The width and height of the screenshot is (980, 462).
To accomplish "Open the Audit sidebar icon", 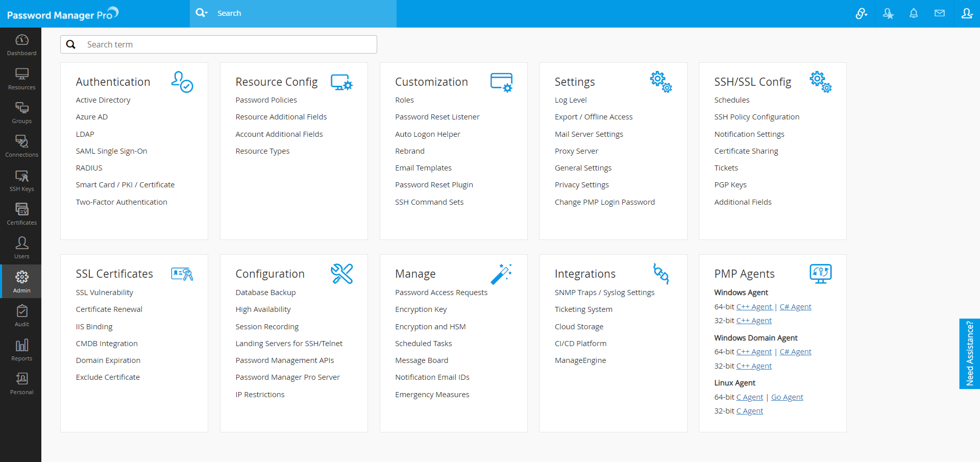I will 21,311.
